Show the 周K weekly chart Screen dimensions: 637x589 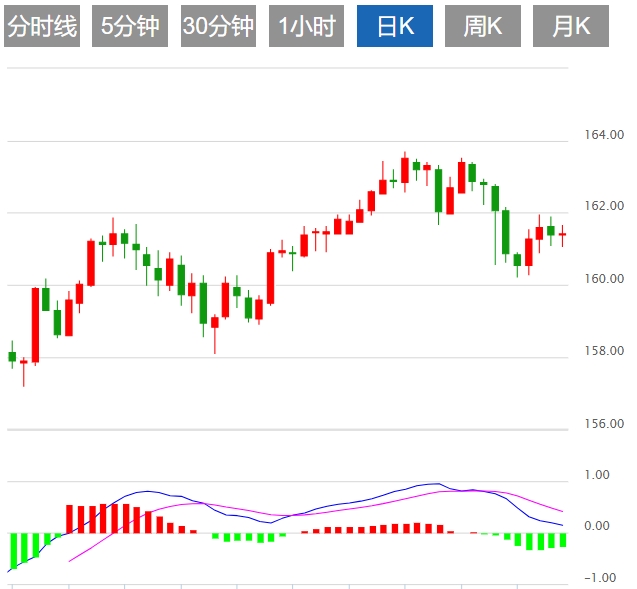483,27
